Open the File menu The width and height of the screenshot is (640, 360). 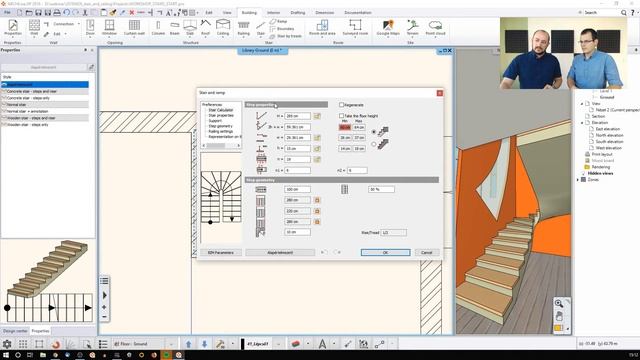pos(7,13)
